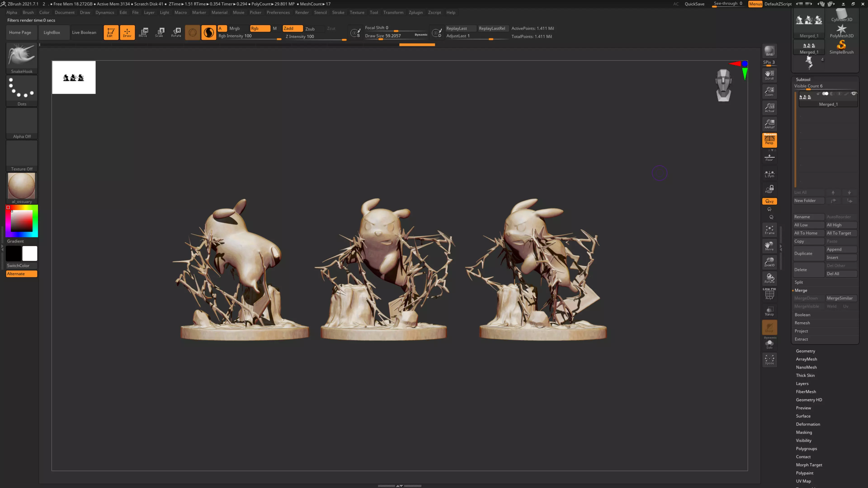Click the Duplicate subtool button
Image resolution: width=868 pixels, height=488 pixels.
(808, 253)
